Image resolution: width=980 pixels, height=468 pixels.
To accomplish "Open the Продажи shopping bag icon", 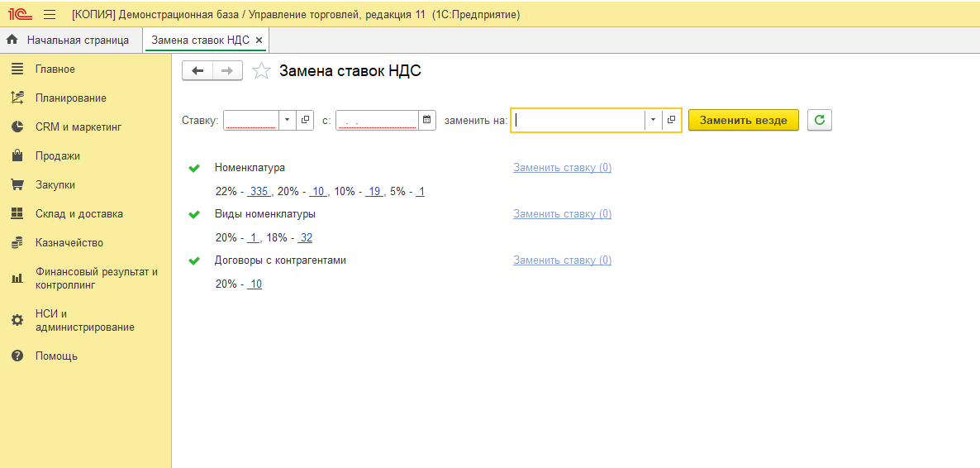I will 17,155.
